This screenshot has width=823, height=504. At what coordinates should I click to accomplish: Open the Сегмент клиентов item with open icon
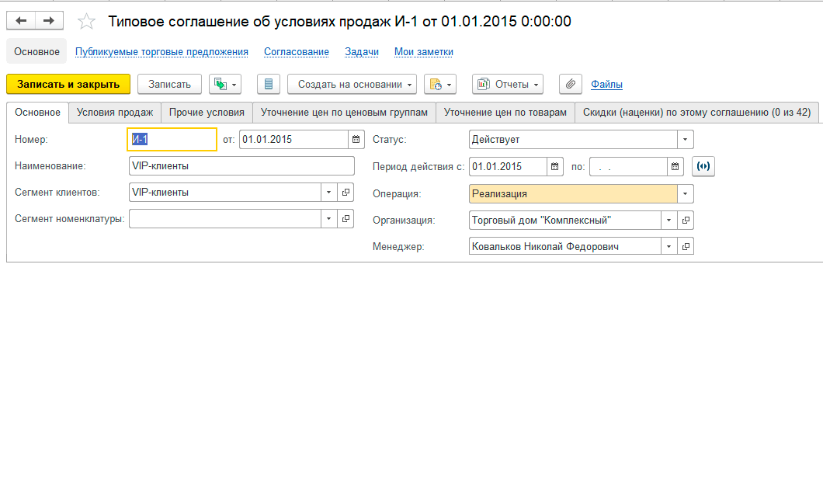pos(346,192)
